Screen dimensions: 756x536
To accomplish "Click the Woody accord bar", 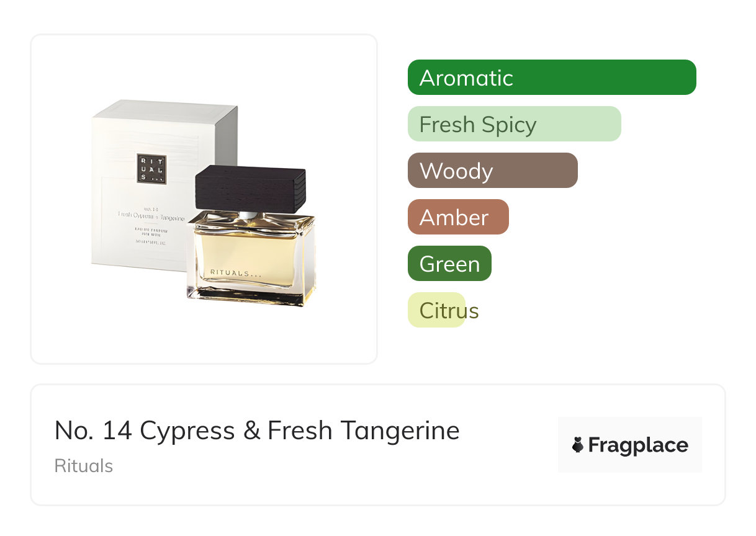I will tap(492, 171).
